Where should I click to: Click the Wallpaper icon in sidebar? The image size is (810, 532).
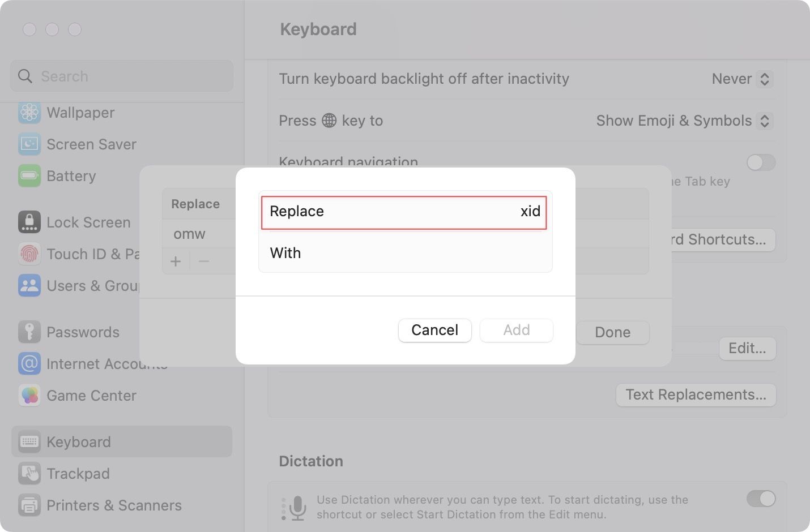click(x=29, y=113)
